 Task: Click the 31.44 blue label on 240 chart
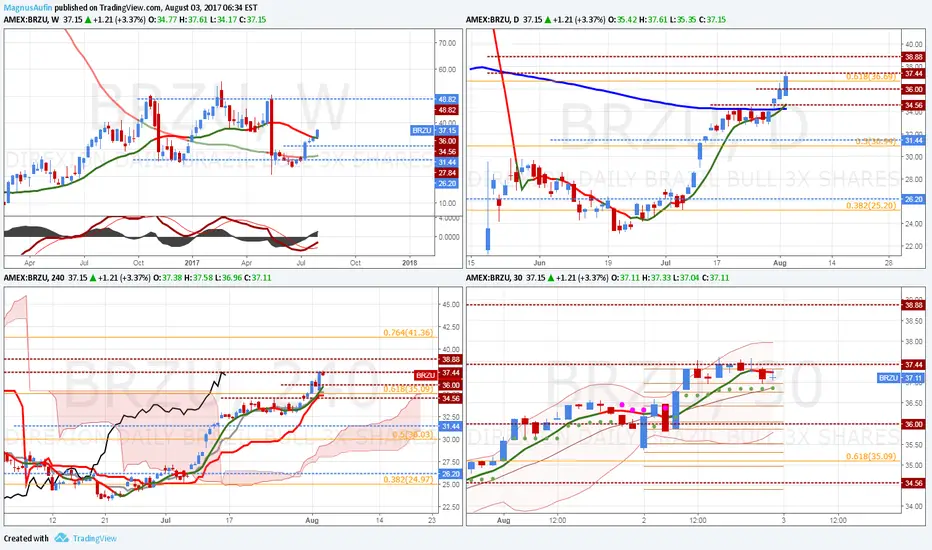(451, 426)
